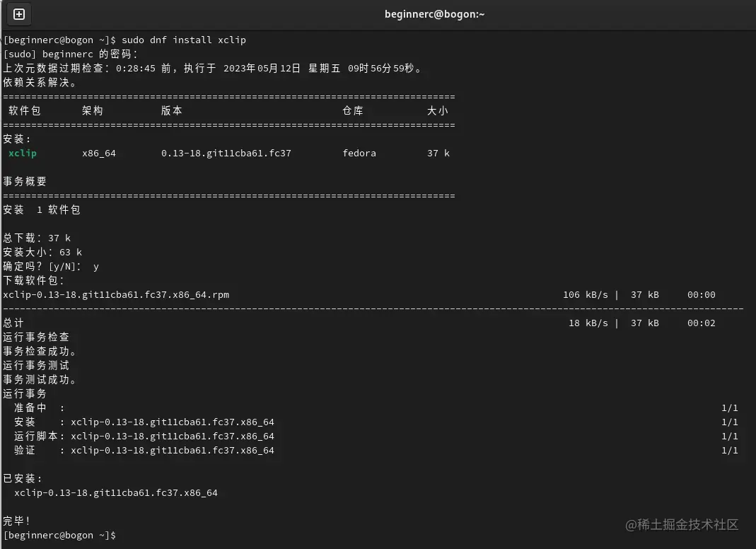Click the final [beginnerc@bogon ~]$ prompt
The width and height of the screenshot is (756, 549).
[60, 536]
